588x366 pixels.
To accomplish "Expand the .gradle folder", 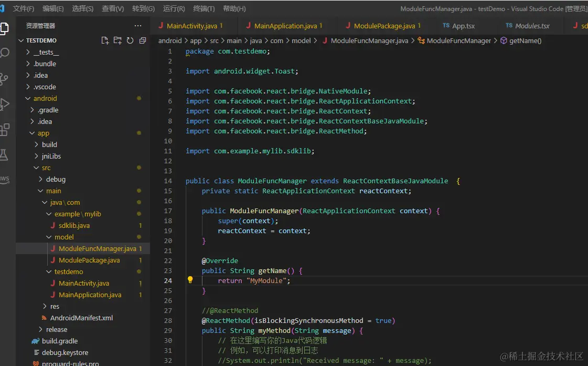I will (32, 110).
